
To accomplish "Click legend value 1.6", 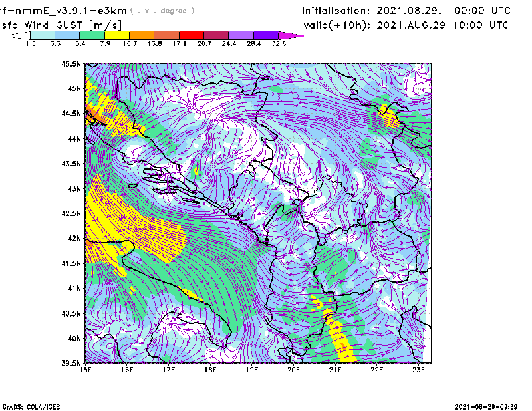I will tap(31, 43).
